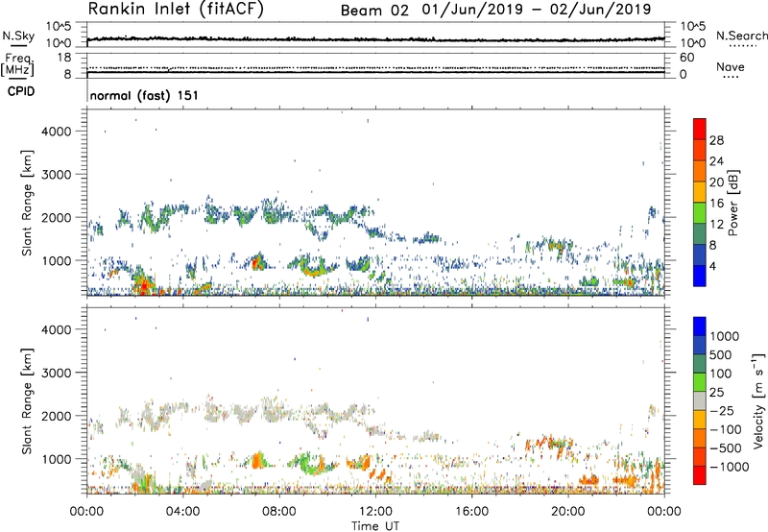Click the gray band of the velocity colorbar
This screenshot has width=768, height=532.
[700, 401]
